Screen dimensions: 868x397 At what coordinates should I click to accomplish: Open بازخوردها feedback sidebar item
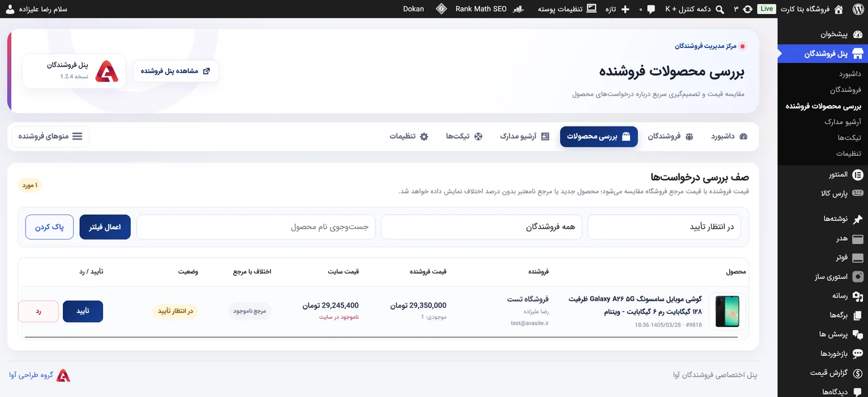[x=823, y=354]
